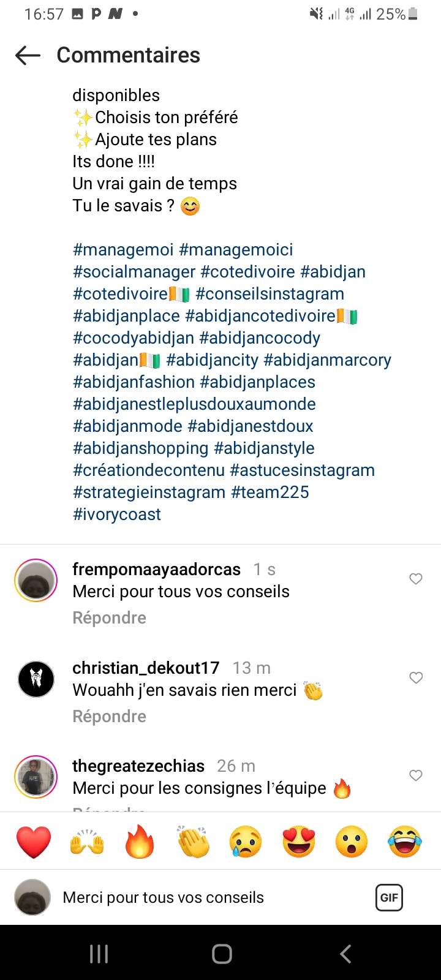View christian_dekout17's profile picture

pos(36,679)
